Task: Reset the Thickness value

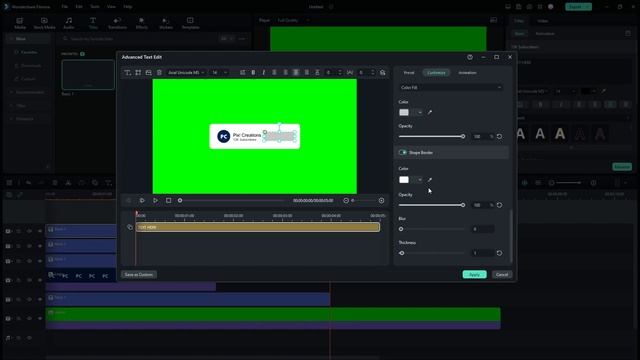Action: (x=500, y=253)
